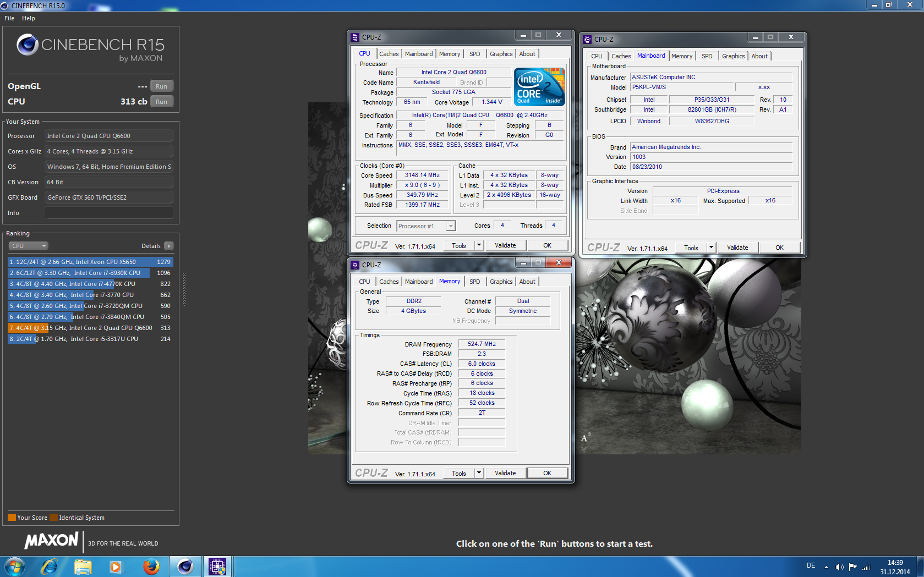924x577 pixels.
Task: Click OK in the CPU window
Action: (x=547, y=245)
